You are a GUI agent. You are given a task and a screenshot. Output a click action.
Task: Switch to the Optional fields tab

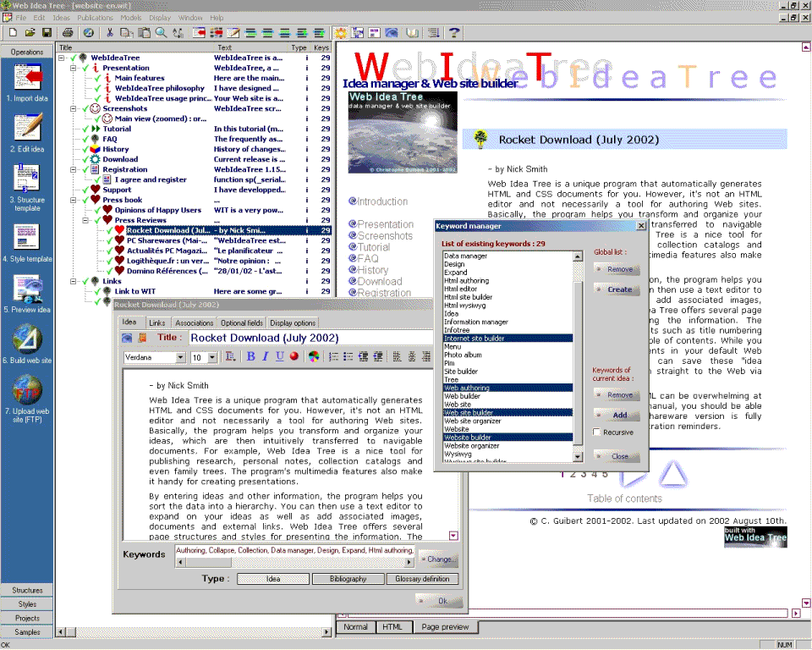244,322
